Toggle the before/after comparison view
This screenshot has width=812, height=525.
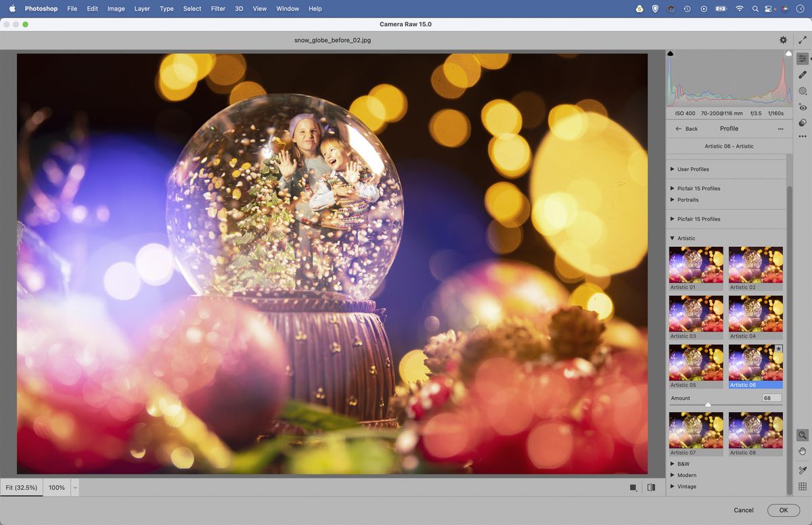pos(650,487)
